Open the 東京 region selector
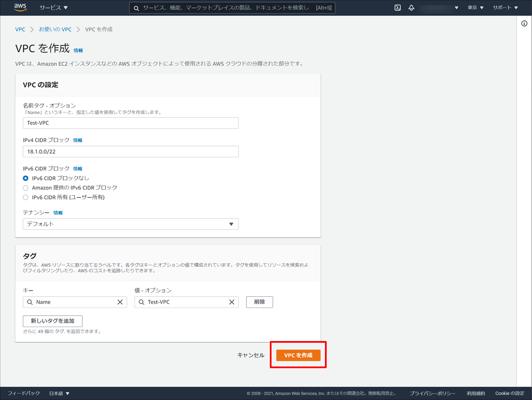 click(476, 8)
